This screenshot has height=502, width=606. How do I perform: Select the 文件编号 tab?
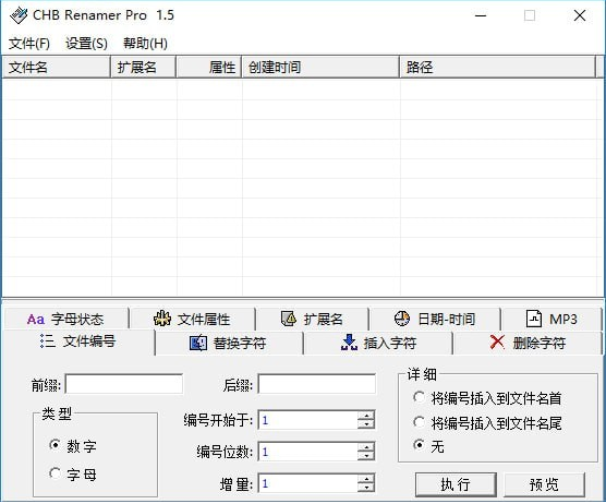pyautogui.click(x=78, y=342)
